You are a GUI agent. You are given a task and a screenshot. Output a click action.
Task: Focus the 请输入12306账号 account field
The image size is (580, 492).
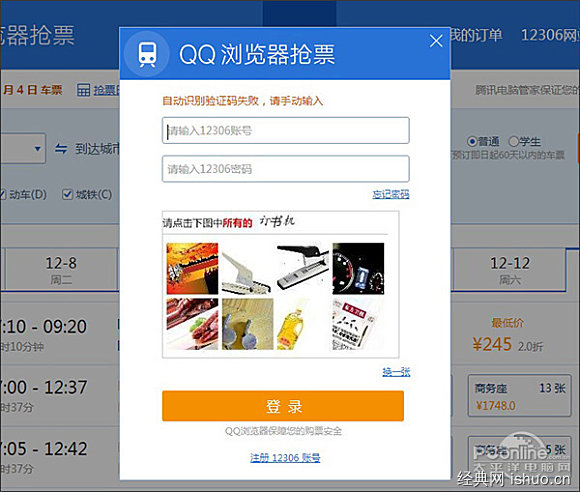[286, 130]
